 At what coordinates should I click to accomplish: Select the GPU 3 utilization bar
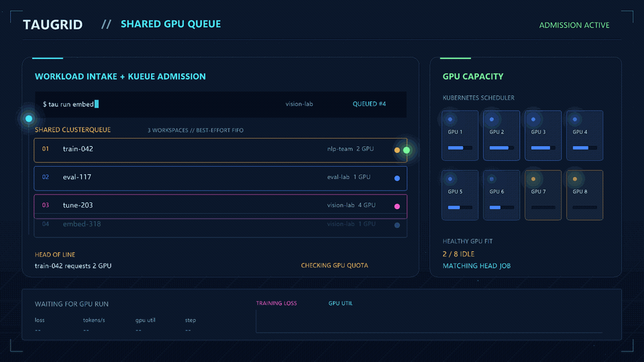click(543, 147)
